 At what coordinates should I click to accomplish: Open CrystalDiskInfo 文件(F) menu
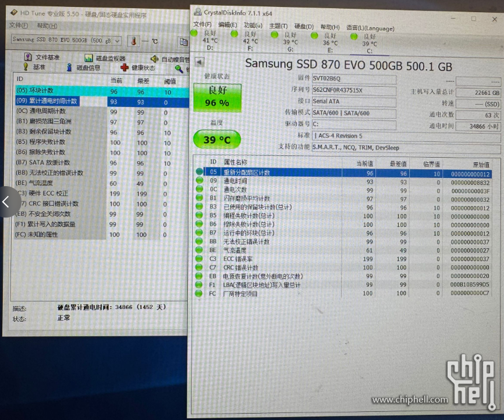pyautogui.click(x=202, y=24)
